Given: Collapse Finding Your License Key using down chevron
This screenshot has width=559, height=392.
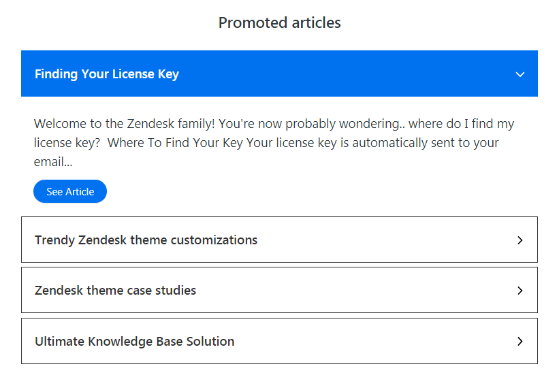Looking at the screenshot, I should point(520,74).
